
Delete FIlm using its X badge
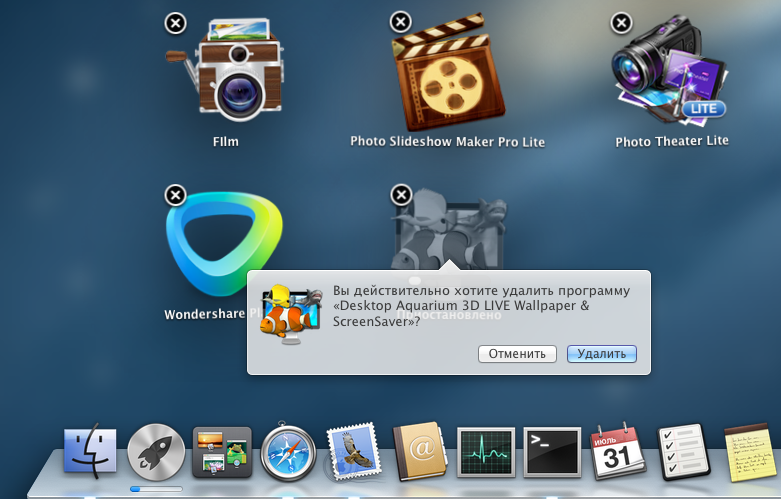click(x=175, y=23)
